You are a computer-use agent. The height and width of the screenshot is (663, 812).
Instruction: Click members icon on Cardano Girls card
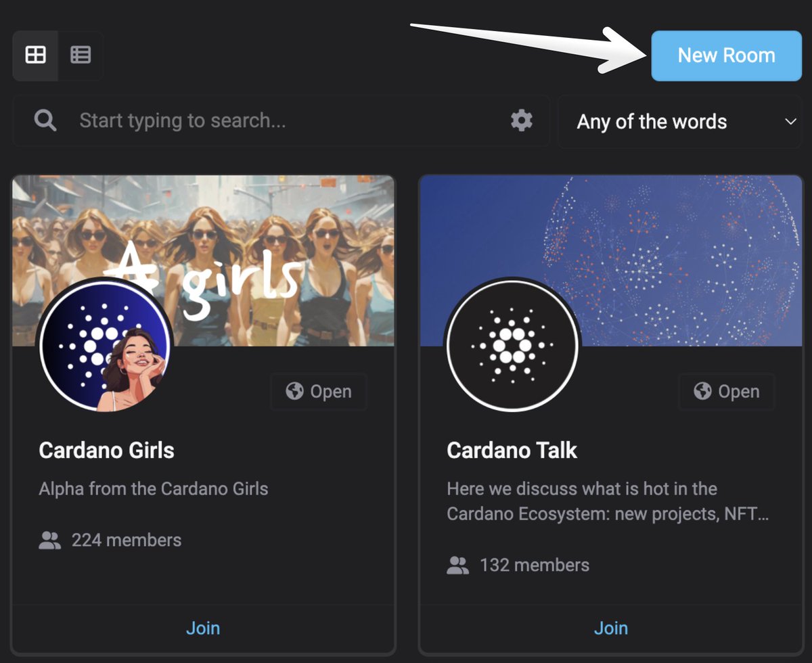50,540
